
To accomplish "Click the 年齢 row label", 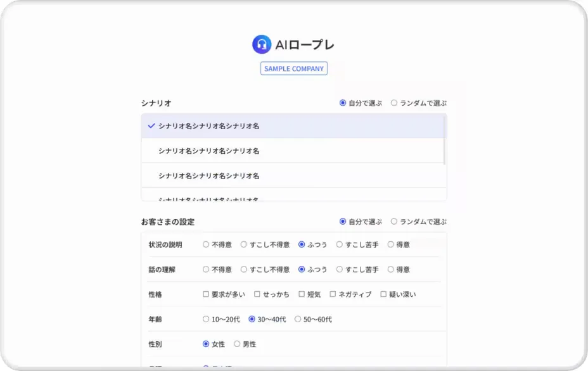I will (x=155, y=319).
